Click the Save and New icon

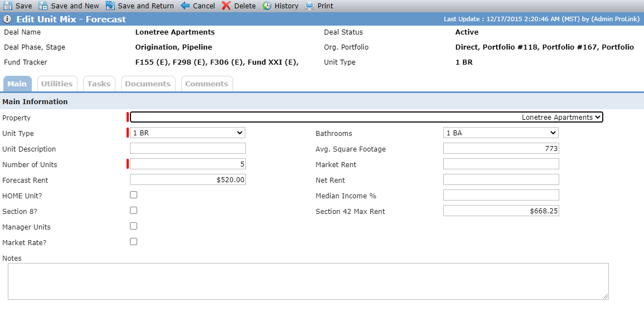[43, 6]
